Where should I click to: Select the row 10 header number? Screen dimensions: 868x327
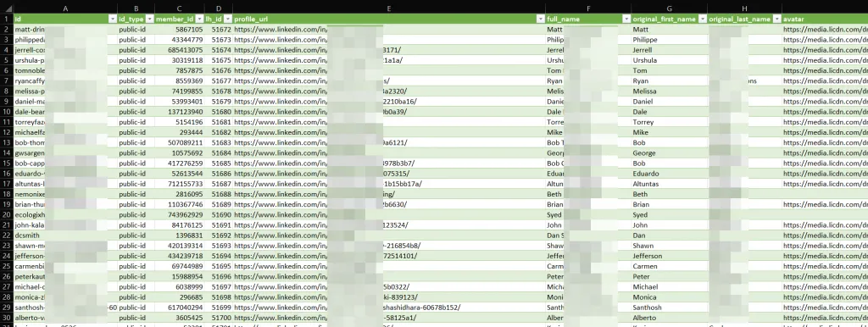coord(6,111)
